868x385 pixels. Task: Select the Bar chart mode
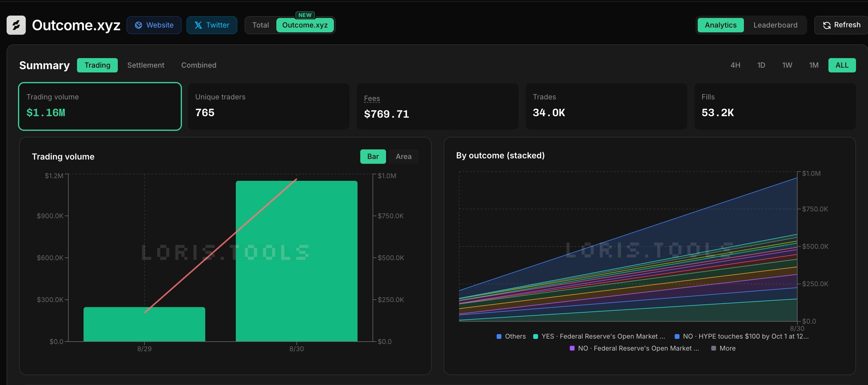click(x=373, y=157)
